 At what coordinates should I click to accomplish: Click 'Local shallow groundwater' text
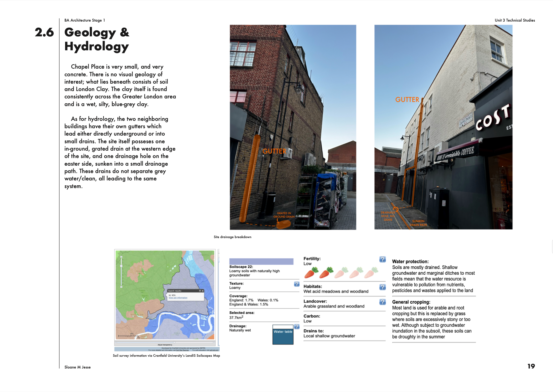329,336
